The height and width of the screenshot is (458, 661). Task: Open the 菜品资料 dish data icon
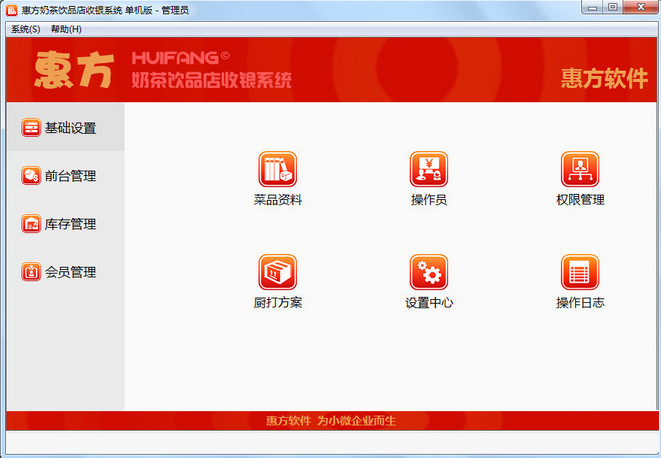(x=277, y=169)
